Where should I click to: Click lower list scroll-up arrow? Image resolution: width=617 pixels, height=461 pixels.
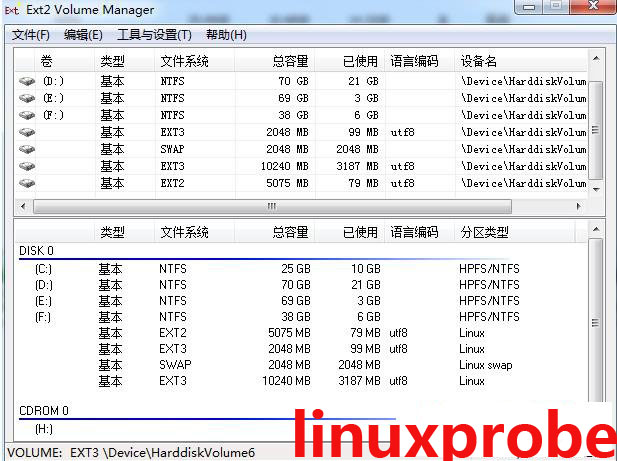[x=596, y=229]
